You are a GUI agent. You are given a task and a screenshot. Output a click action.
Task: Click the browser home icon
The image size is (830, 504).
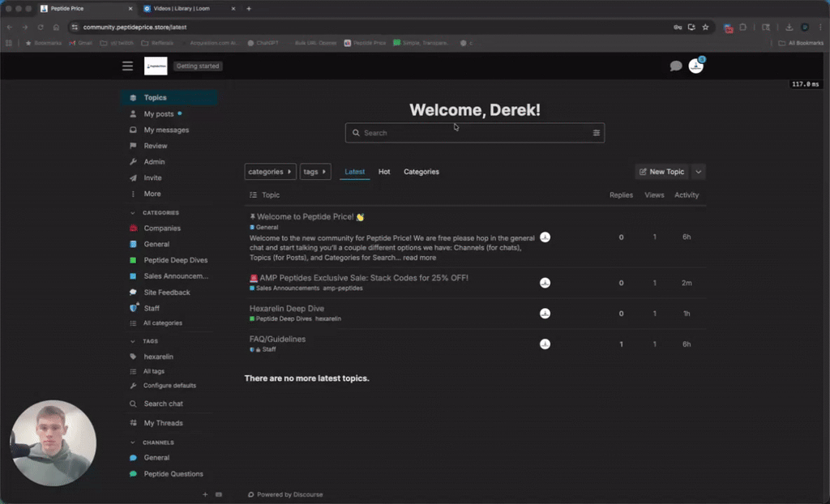point(56,27)
